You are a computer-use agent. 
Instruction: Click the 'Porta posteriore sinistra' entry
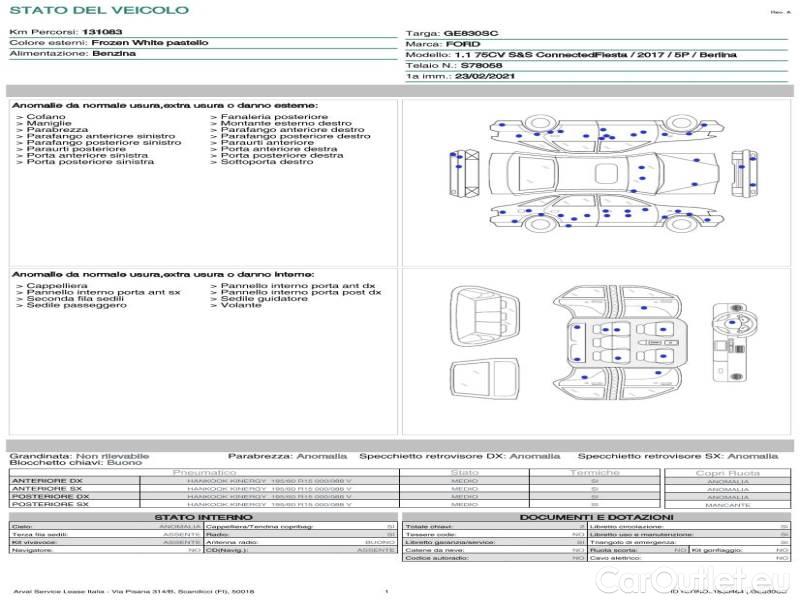point(90,162)
